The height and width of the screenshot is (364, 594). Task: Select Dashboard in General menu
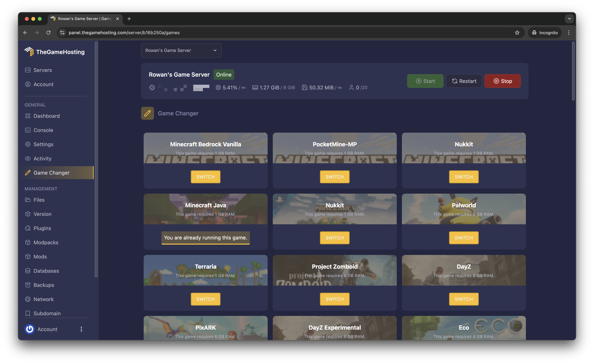point(46,116)
